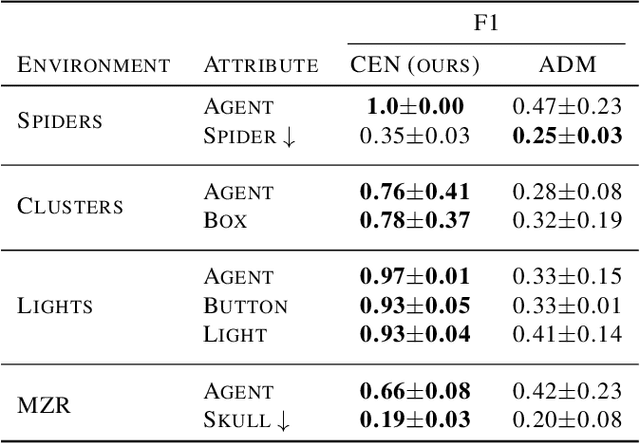Select the 0.66±0.08 value cell
This screenshot has width=640, height=444.
tap(415, 391)
